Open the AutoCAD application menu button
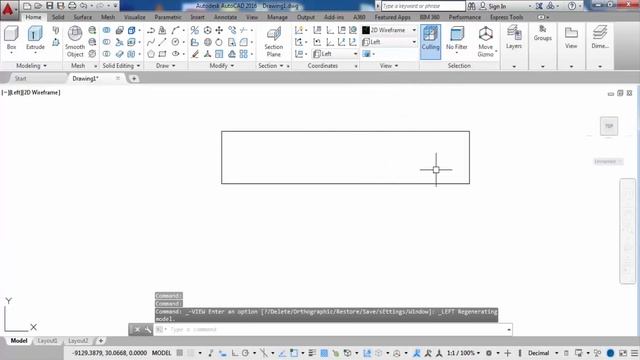This screenshot has height=360, width=640. tap(8, 9)
